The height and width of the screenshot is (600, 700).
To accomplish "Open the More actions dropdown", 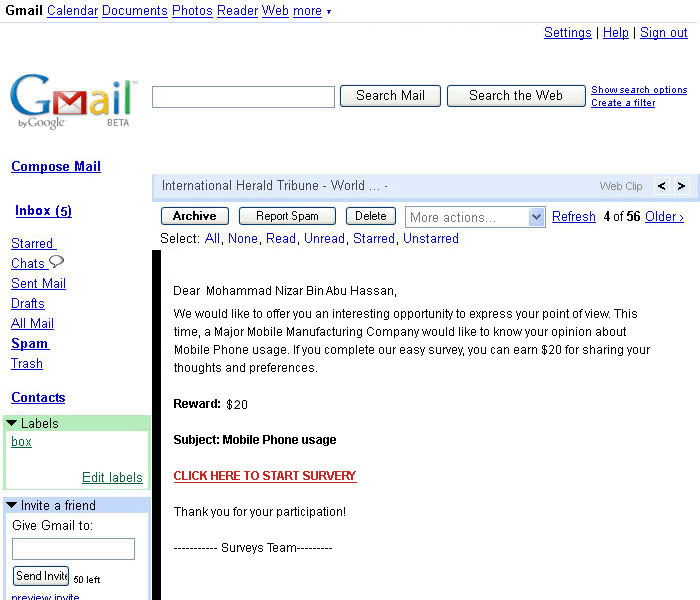I will [x=475, y=217].
